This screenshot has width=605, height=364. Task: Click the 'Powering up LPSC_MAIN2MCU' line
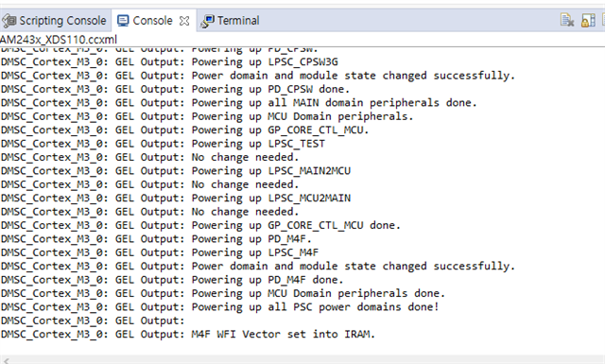point(176,171)
